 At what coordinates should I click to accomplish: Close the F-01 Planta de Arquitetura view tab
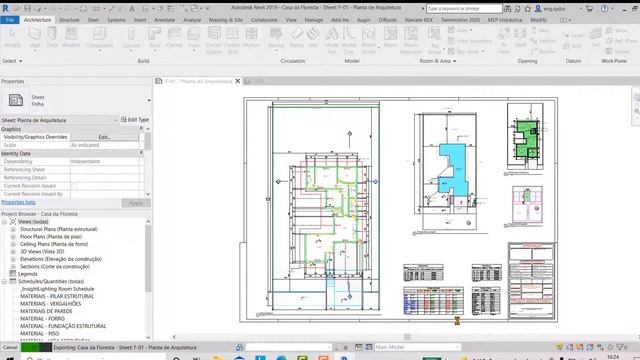tap(238, 81)
